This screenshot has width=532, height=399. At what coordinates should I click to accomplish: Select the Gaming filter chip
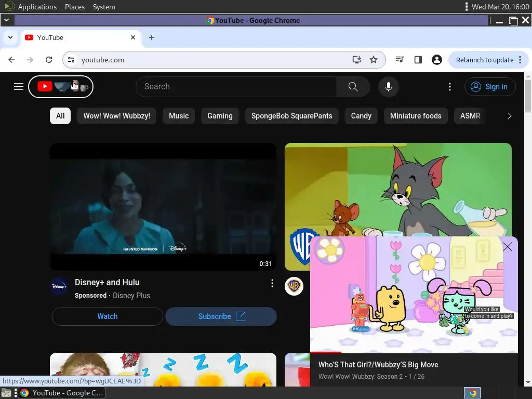click(x=220, y=116)
